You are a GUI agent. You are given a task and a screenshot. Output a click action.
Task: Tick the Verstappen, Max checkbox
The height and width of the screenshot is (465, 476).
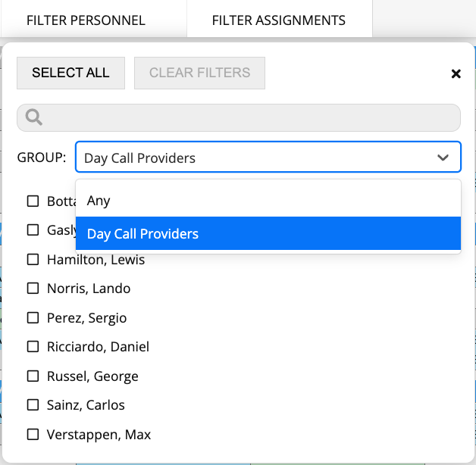(33, 434)
